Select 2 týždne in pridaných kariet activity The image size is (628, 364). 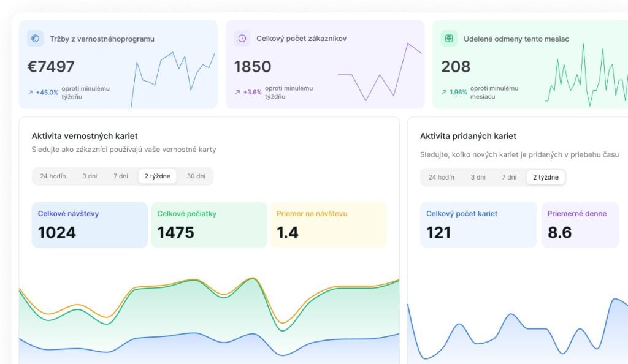[546, 178]
